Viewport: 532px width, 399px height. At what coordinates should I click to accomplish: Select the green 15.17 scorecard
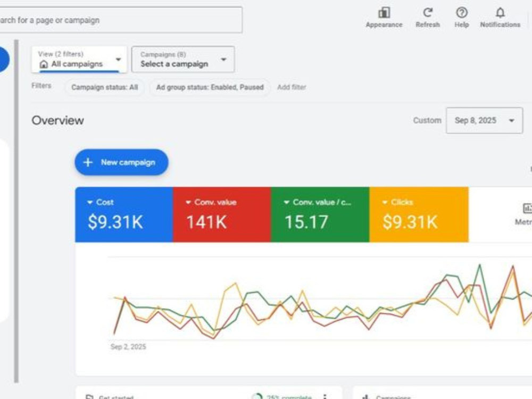(x=320, y=214)
